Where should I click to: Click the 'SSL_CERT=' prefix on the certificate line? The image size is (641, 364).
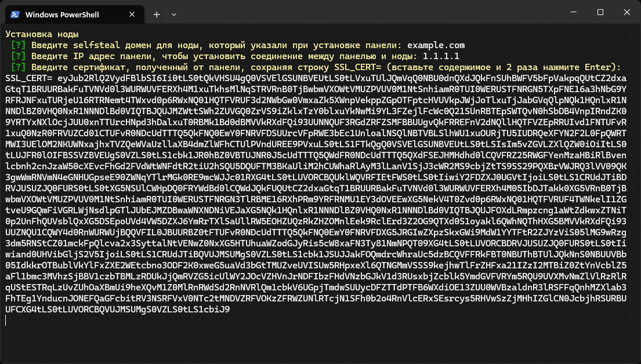[x=28, y=78]
